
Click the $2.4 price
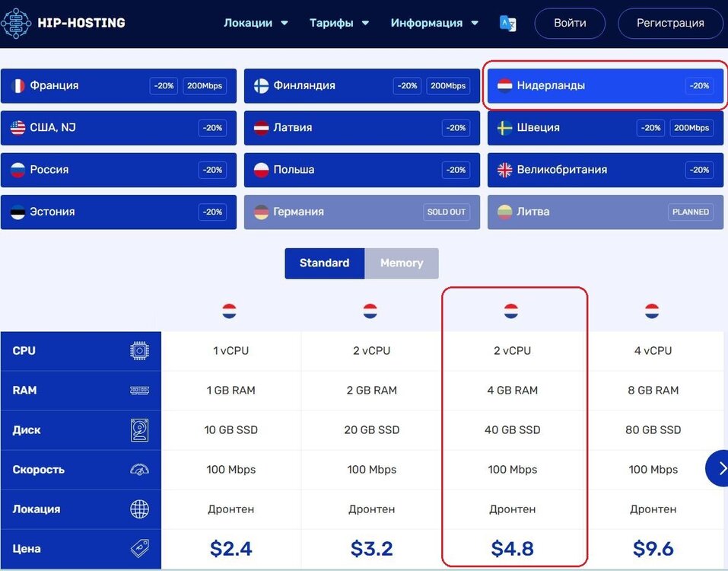tap(230, 549)
